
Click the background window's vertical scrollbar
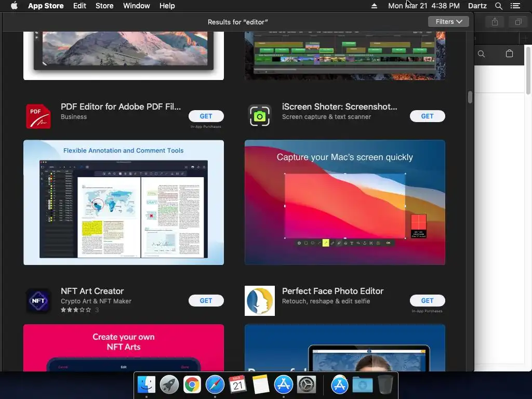point(528,70)
